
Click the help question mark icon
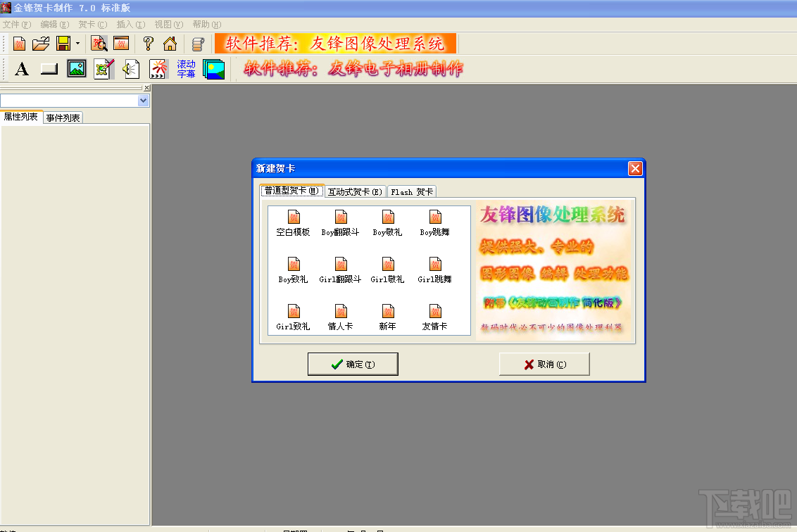coord(149,44)
